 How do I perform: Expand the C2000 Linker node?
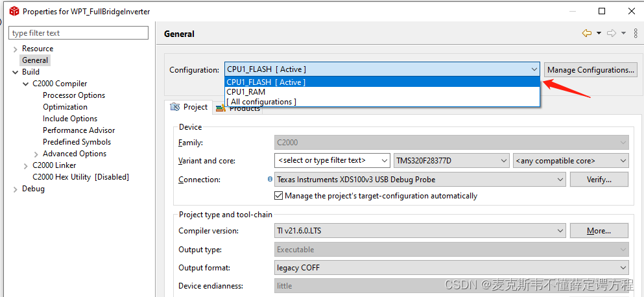[26, 166]
